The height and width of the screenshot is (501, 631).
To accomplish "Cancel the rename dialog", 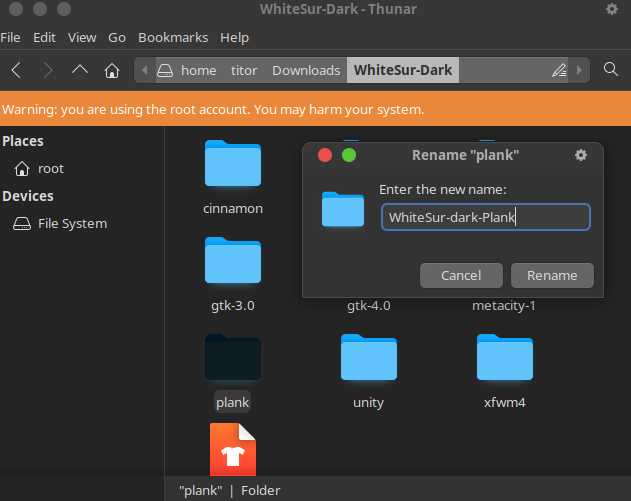I will (461, 276).
